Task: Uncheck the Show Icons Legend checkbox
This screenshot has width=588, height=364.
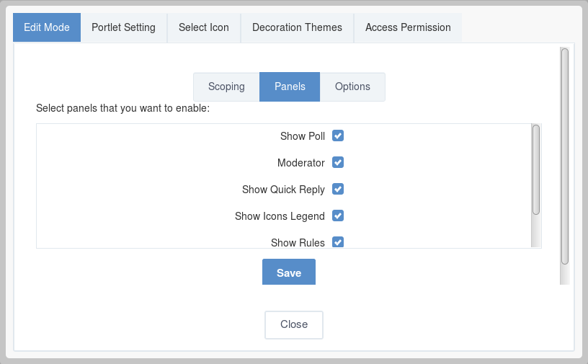Action: (338, 216)
